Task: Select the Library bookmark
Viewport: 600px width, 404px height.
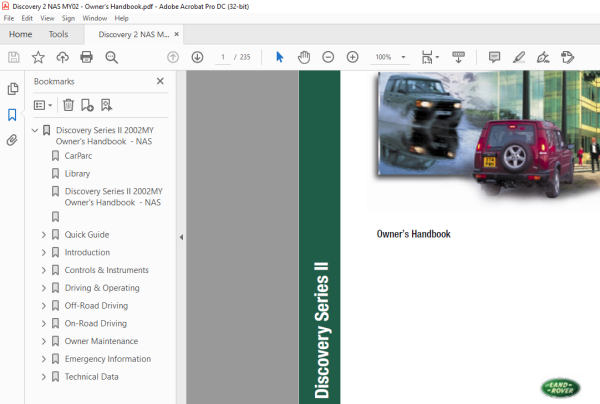Action: coord(77,174)
